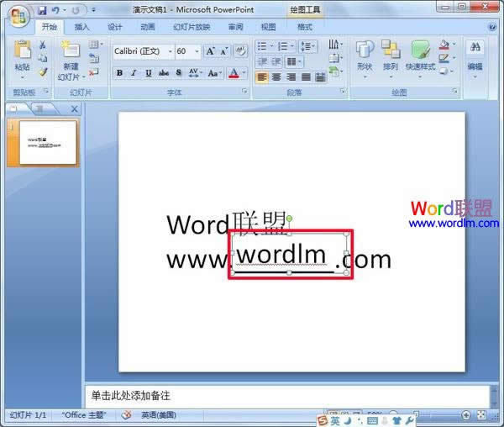Image resolution: width=504 pixels, height=427 pixels.
Task: Switch to the 幻灯片放映 tab
Action: 192,27
